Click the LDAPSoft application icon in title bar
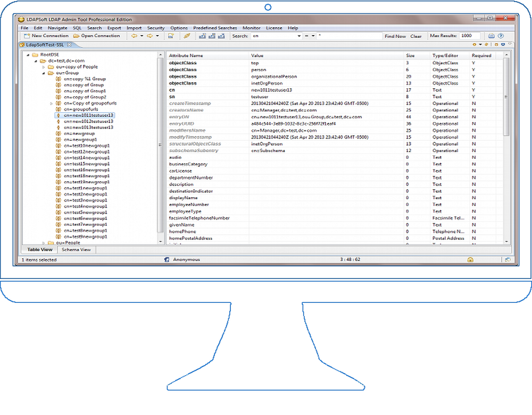 (21, 19)
